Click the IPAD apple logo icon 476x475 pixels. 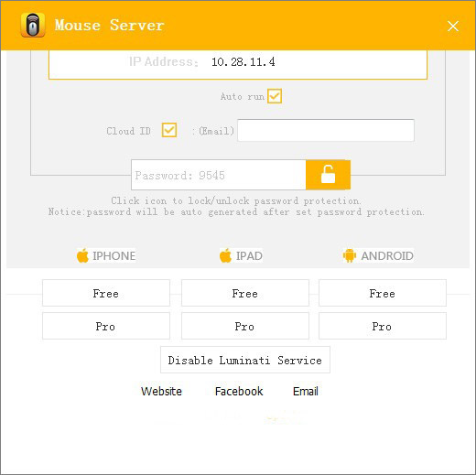tap(225, 255)
